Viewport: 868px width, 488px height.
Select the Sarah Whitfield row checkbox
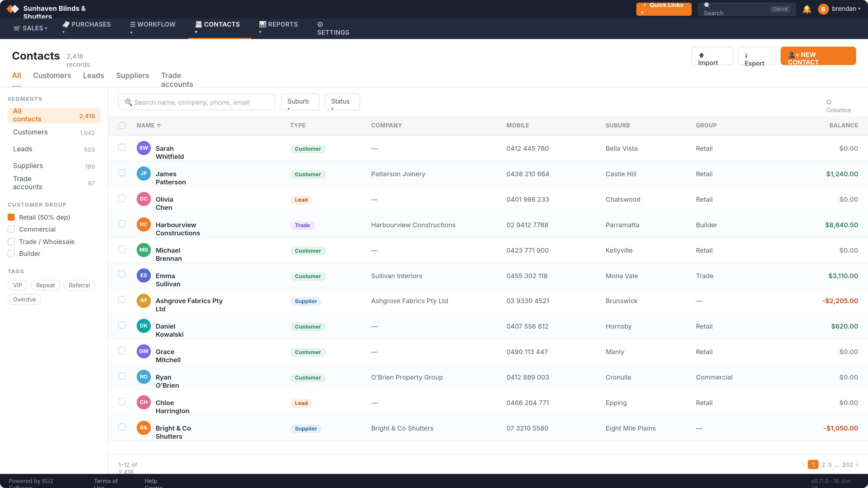(122, 147)
